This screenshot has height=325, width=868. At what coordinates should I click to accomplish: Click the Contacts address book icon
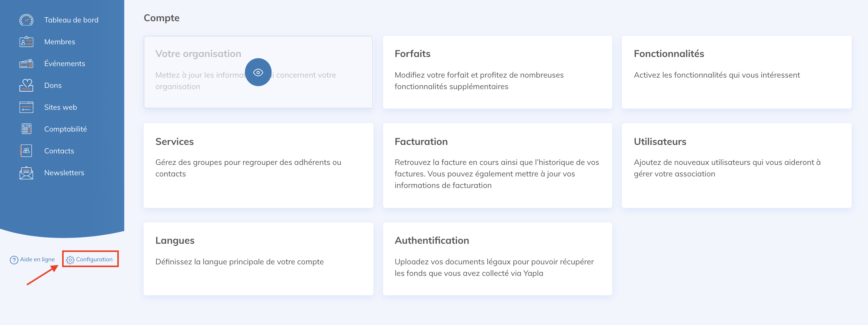[x=26, y=151]
